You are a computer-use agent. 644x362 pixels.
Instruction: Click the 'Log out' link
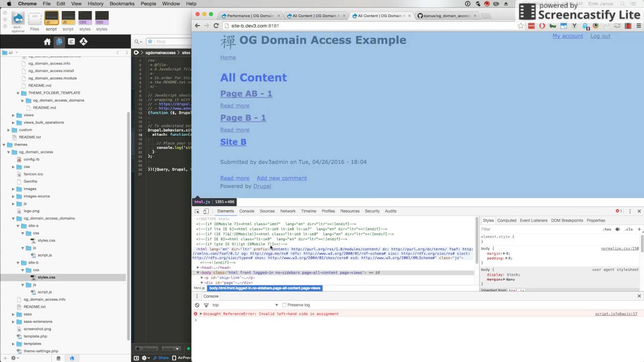(600, 36)
